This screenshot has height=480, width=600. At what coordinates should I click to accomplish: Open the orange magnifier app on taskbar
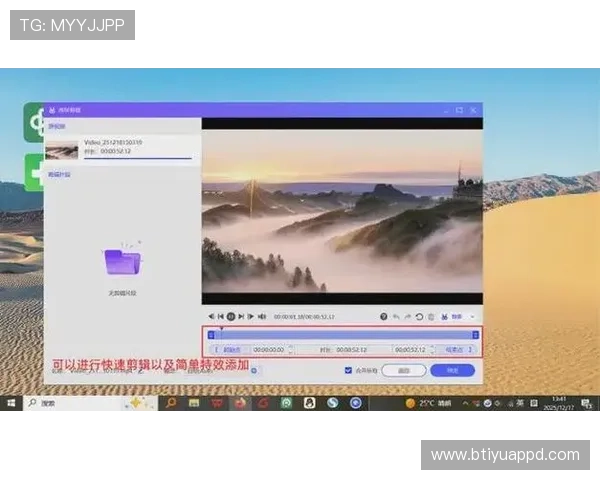pos(171,403)
